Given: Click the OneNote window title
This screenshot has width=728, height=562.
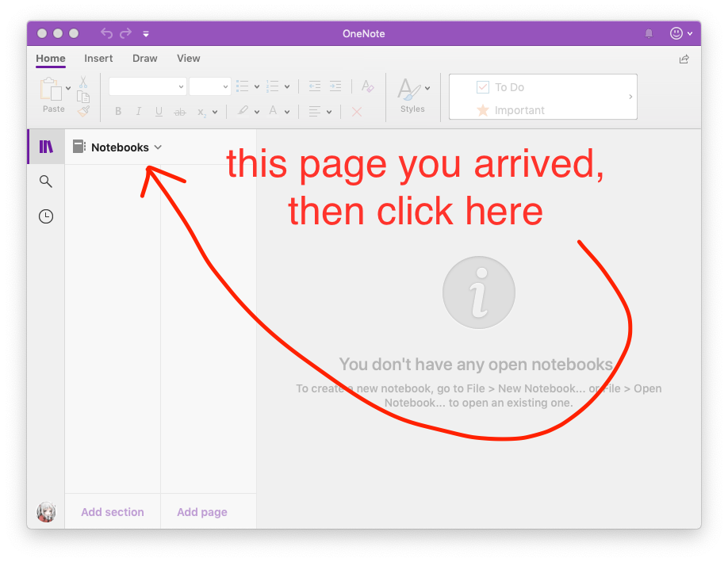Looking at the screenshot, I should (363, 33).
